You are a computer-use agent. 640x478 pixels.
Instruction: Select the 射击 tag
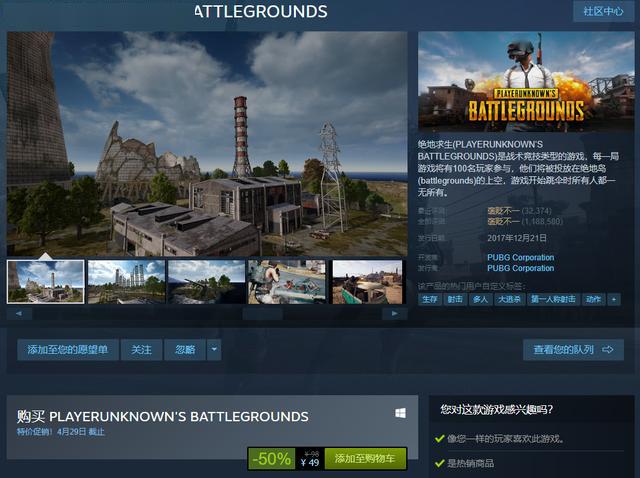tap(455, 299)
